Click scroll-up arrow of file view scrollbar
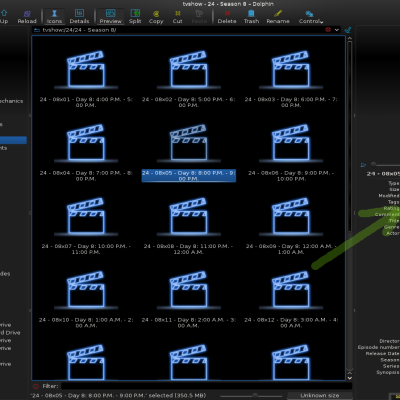400x400 pixels. (350, 38)
